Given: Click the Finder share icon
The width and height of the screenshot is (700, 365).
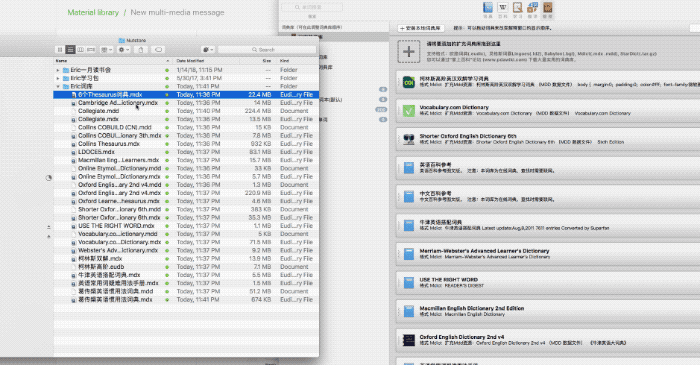Looking at the screenshot, I should click(x=141, y=50).
